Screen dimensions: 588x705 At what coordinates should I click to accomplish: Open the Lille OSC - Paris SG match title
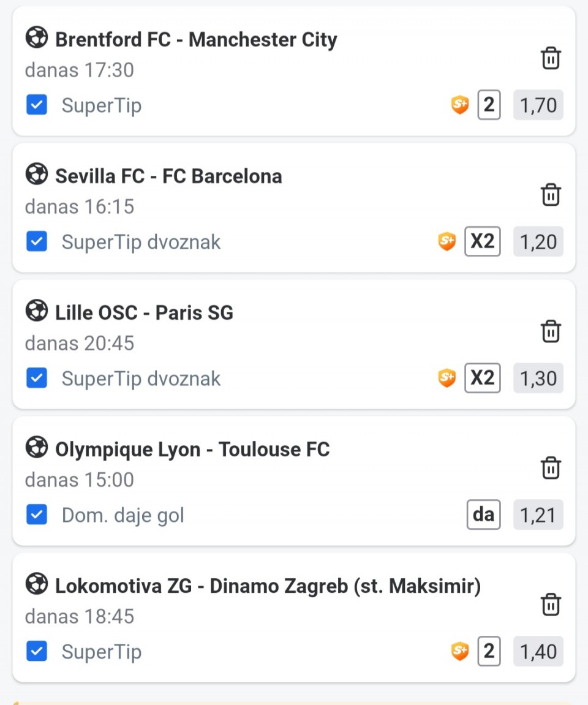point(144,313)
